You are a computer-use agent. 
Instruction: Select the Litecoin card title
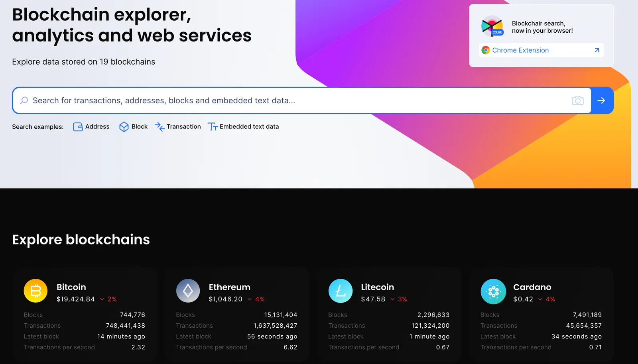point(378,287)
